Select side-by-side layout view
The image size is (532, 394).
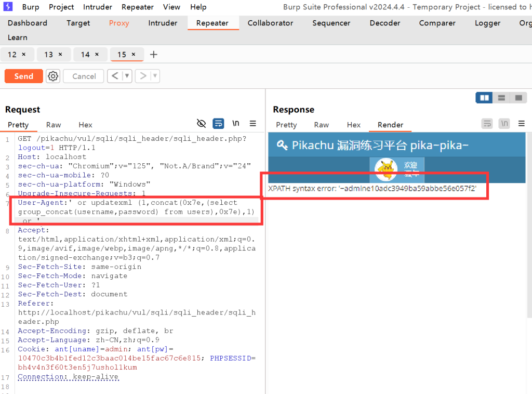click(x=484, y=98)
